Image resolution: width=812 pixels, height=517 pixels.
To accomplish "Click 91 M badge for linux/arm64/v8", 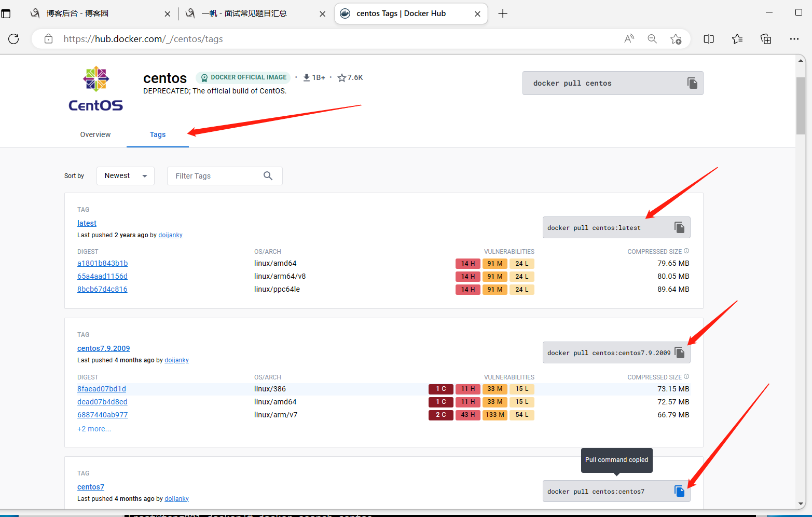I will click(495, 277).
